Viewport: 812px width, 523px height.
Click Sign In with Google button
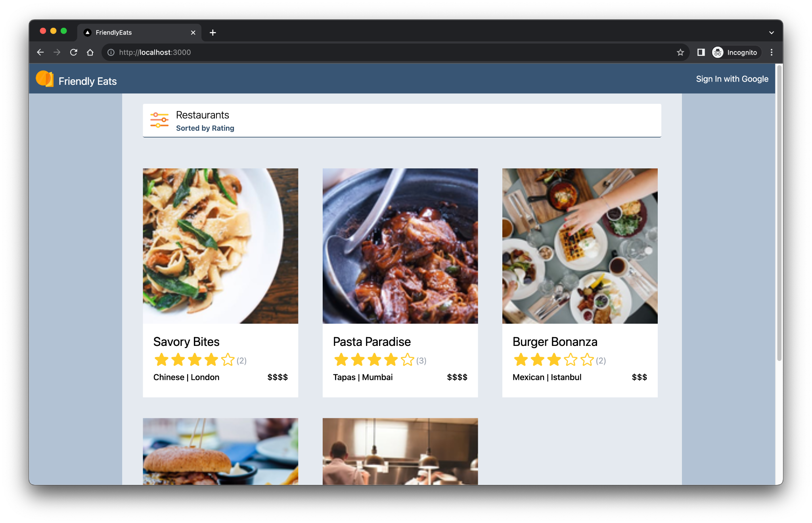(x=733, y=79)
